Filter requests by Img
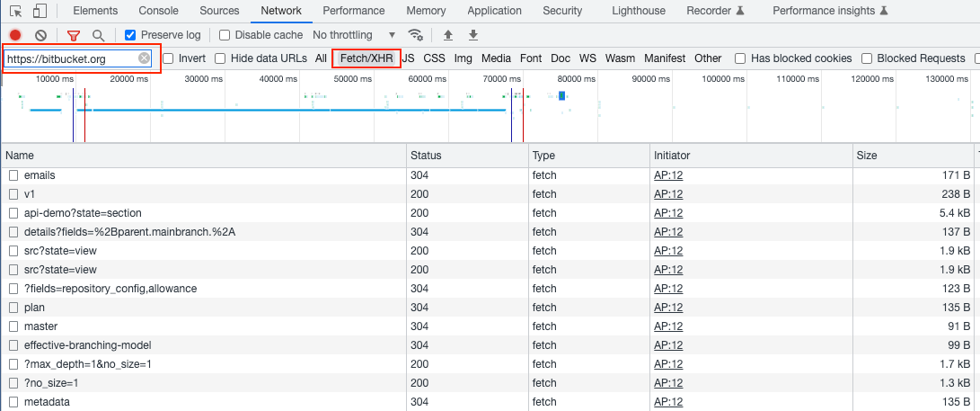 click(x=464, y=58)
